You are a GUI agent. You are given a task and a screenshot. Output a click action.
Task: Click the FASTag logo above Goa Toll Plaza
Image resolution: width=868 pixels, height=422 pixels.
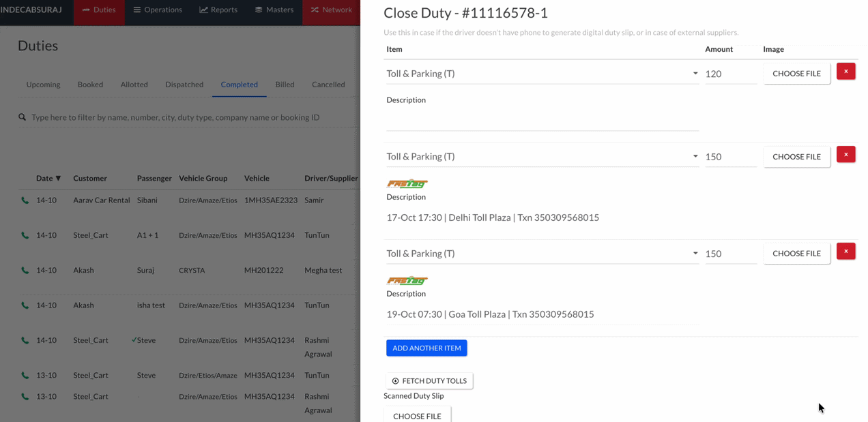(407, 280)
